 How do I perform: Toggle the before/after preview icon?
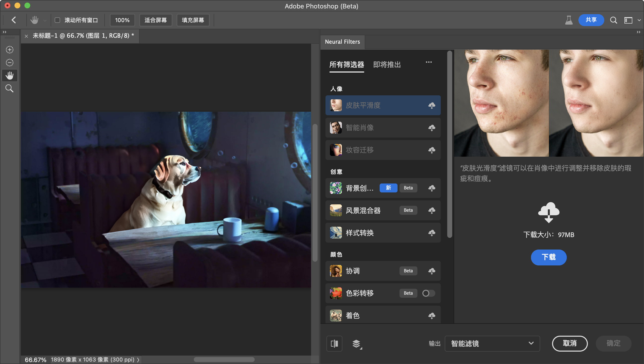tap(334, 343)
